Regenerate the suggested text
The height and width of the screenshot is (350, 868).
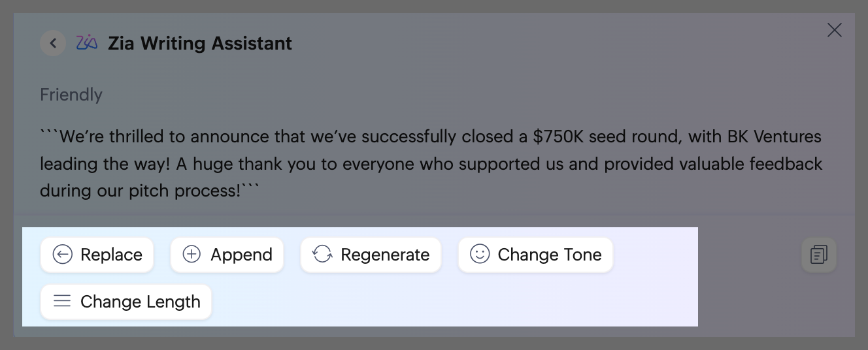click(x=371, y=255)
